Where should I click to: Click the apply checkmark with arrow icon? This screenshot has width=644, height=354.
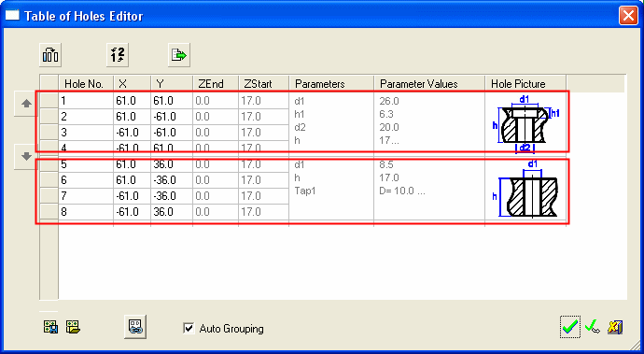point(593,327)
